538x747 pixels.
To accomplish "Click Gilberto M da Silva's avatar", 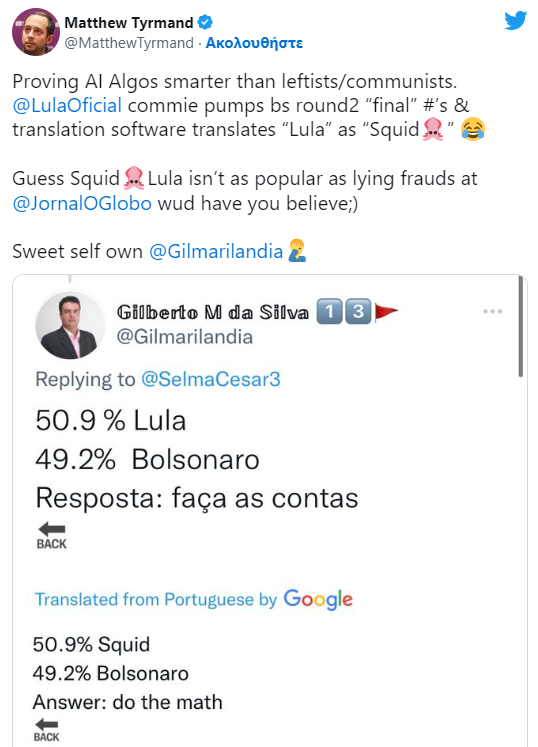I will click(x=70, y=326).
